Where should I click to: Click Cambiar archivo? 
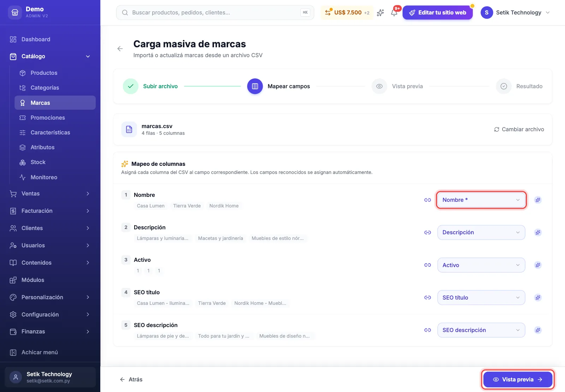pyautogui.click(x=519, y=129)
